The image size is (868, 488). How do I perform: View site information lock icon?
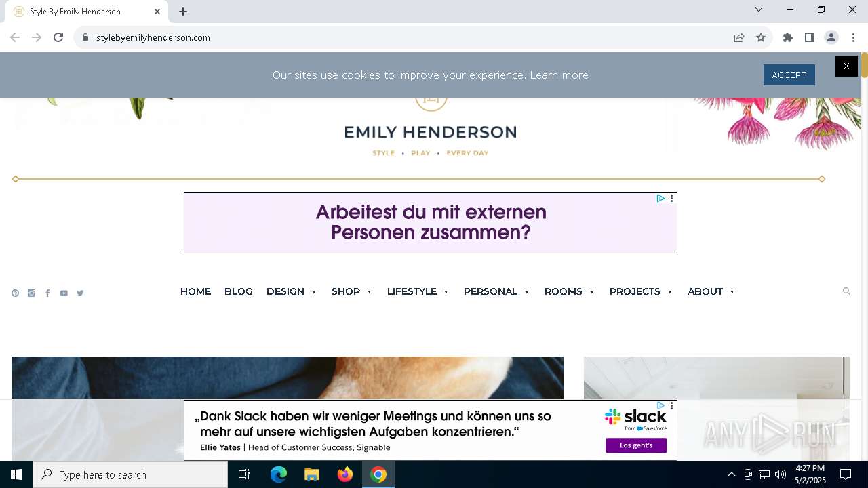[85, 37]
